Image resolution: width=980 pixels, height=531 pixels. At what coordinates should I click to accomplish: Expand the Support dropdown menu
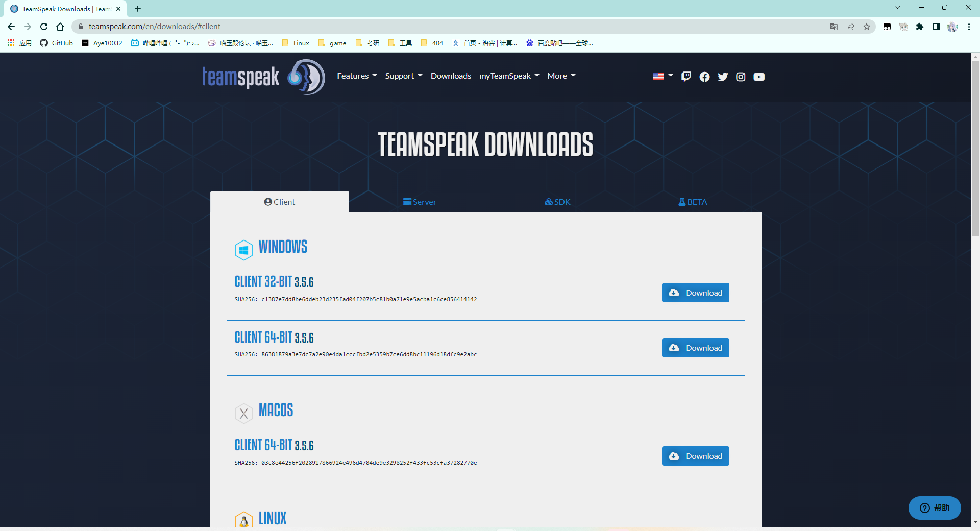404,76
